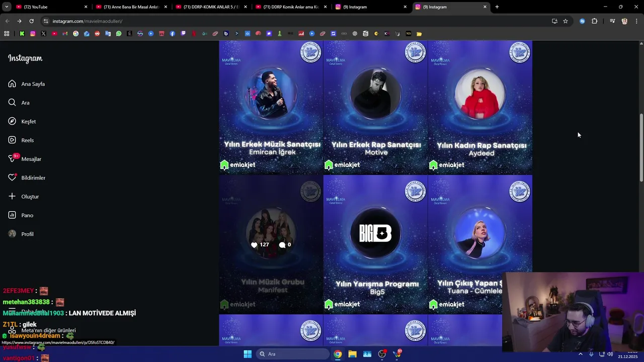Open the Instagram logo home link
This screenshot has height=362, width=644.
(x=25, y=58)
